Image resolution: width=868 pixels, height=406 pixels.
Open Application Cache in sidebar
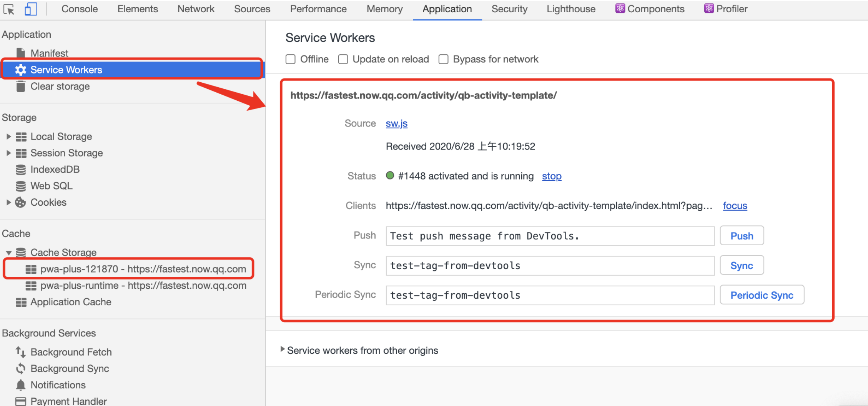[71, 302]
